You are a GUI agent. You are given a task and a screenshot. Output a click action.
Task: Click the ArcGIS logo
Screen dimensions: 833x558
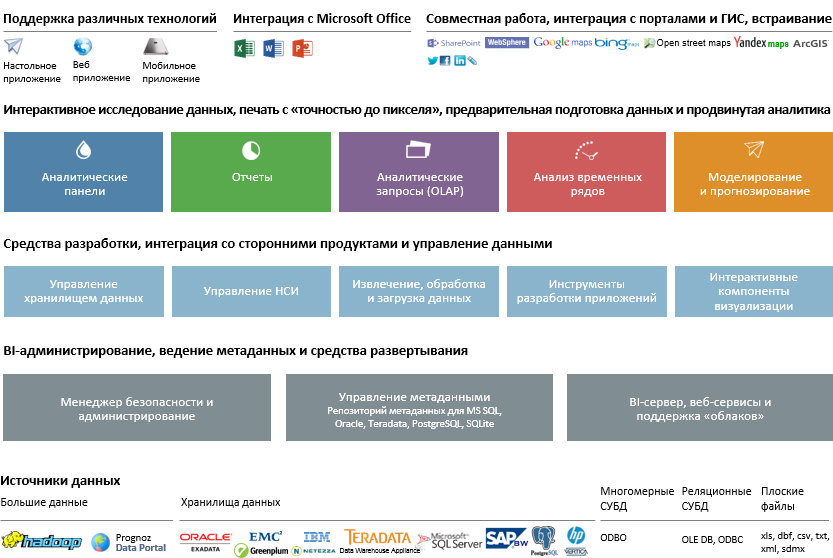click(811, 44)
